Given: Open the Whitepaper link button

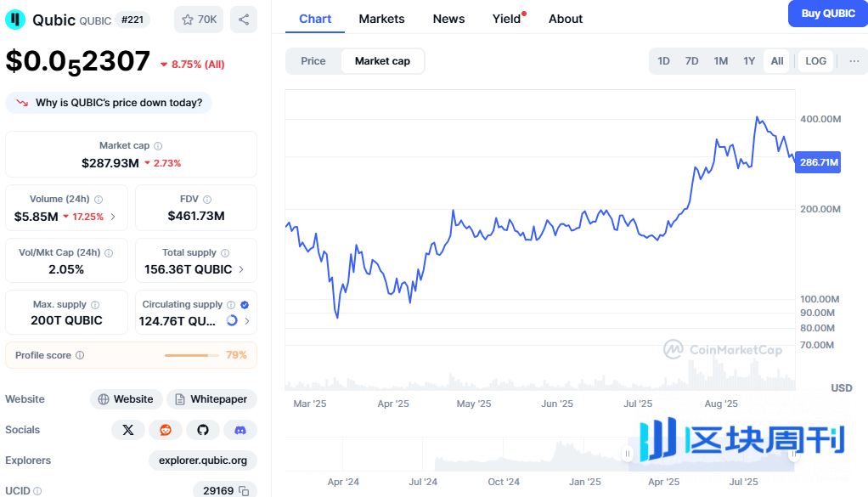Looking at the screenshot, I should (212, 399).
